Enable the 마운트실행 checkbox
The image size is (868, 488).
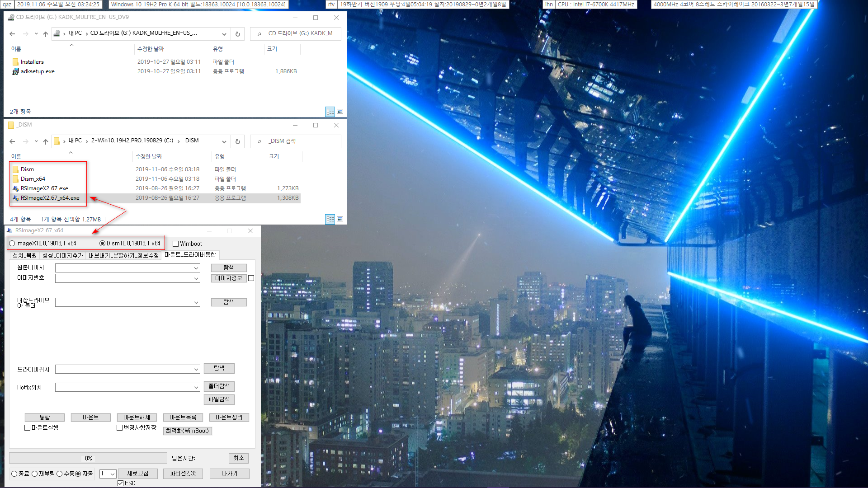click(x=28, y=428)
